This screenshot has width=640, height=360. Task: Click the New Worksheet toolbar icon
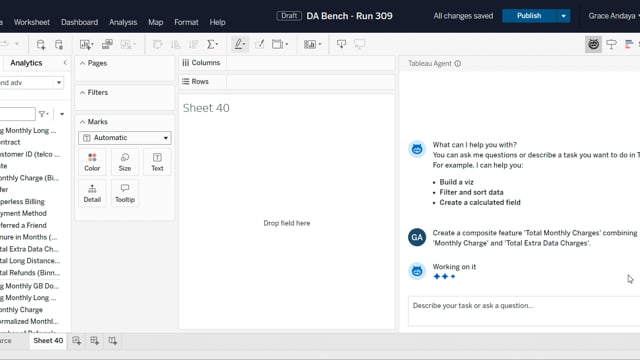tap(87, 44)
